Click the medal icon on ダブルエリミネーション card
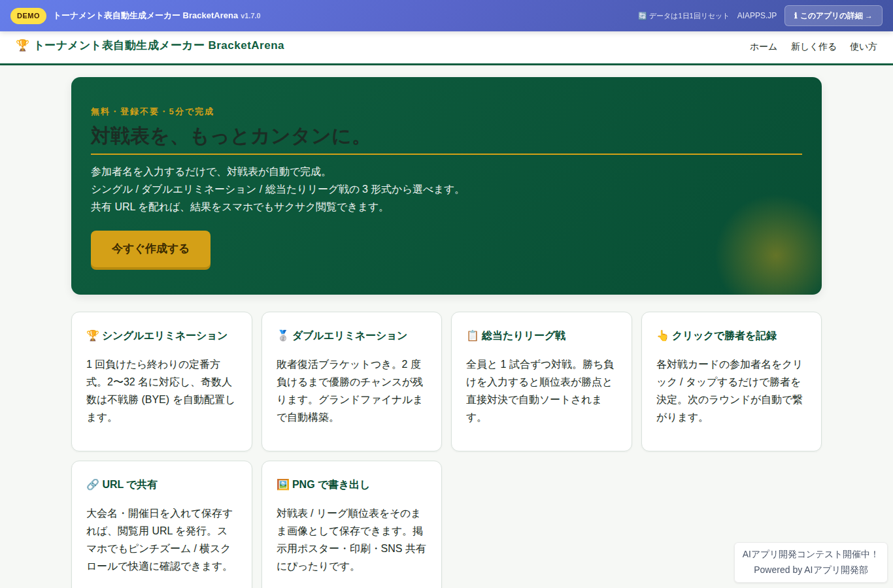 click(x=282, y=336)
